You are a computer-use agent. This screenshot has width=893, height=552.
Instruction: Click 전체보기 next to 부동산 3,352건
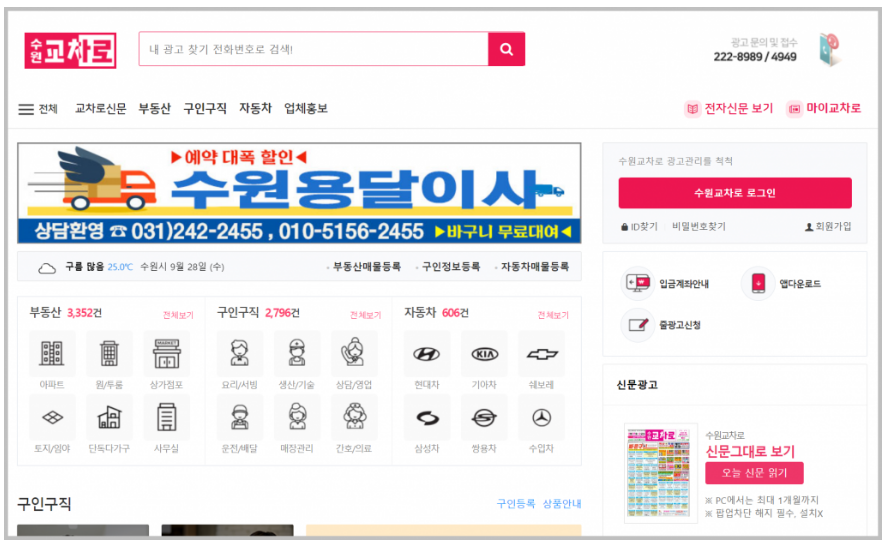click(x=178, y=315)
